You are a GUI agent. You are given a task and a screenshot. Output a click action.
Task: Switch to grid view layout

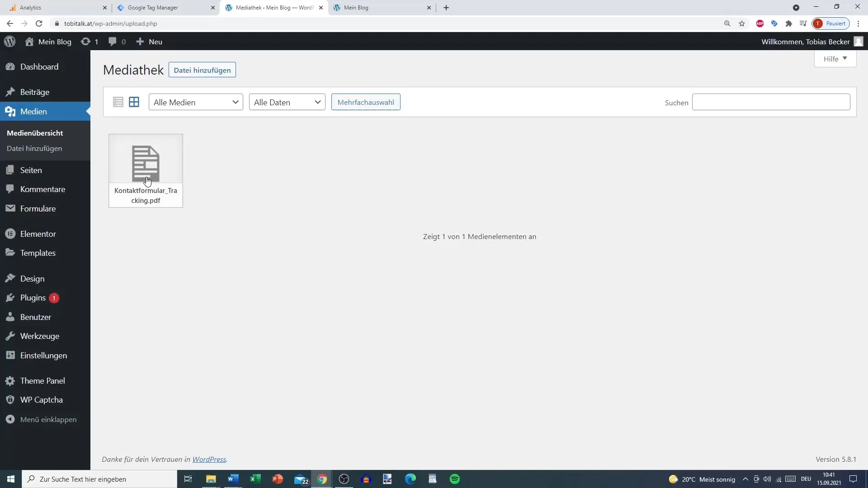pos(133,102)
